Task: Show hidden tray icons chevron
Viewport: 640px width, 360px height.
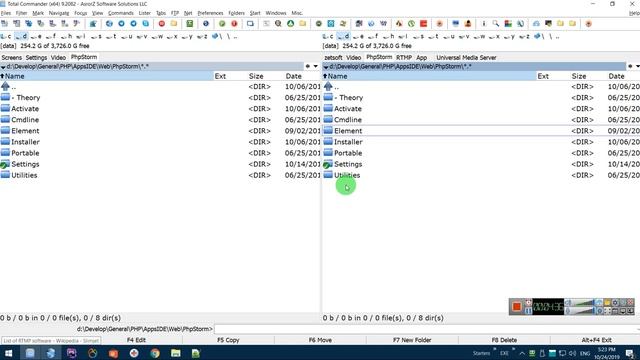Action: pos(522,353)
